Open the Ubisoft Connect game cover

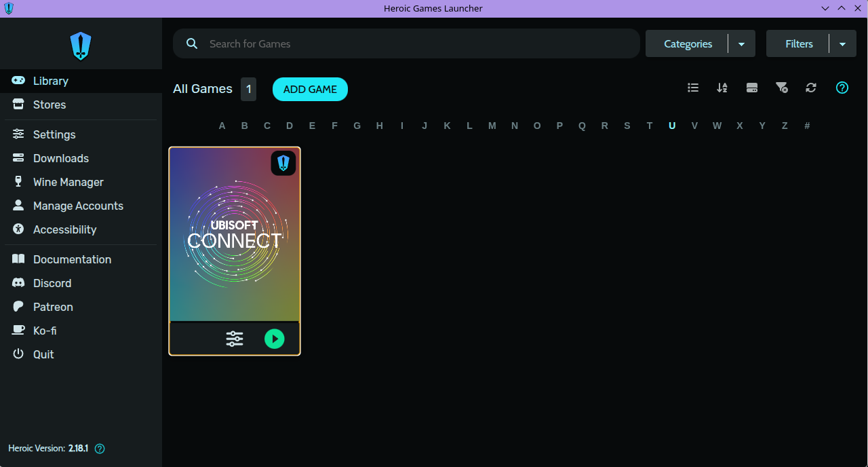pyautogui.click(x=235, y=234)
